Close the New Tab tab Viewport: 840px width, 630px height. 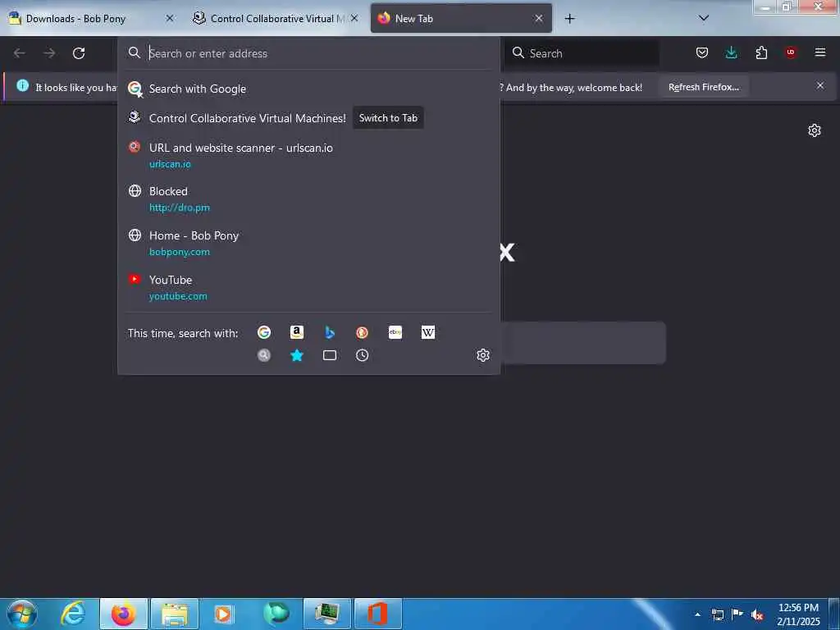[539, 18]
